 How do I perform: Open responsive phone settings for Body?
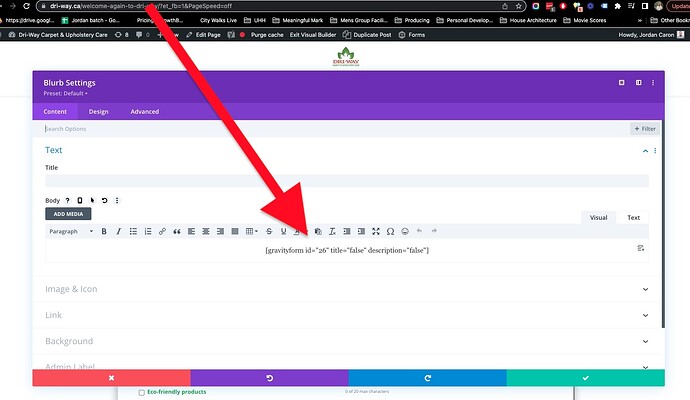click(x=80, y=201)
